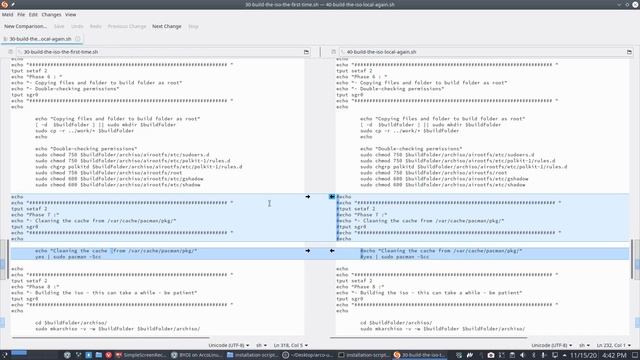Push 'yes | sudo pacman -Scc' chunk right
The width and height of the screenshot is (640, 360).
(308, 251)
